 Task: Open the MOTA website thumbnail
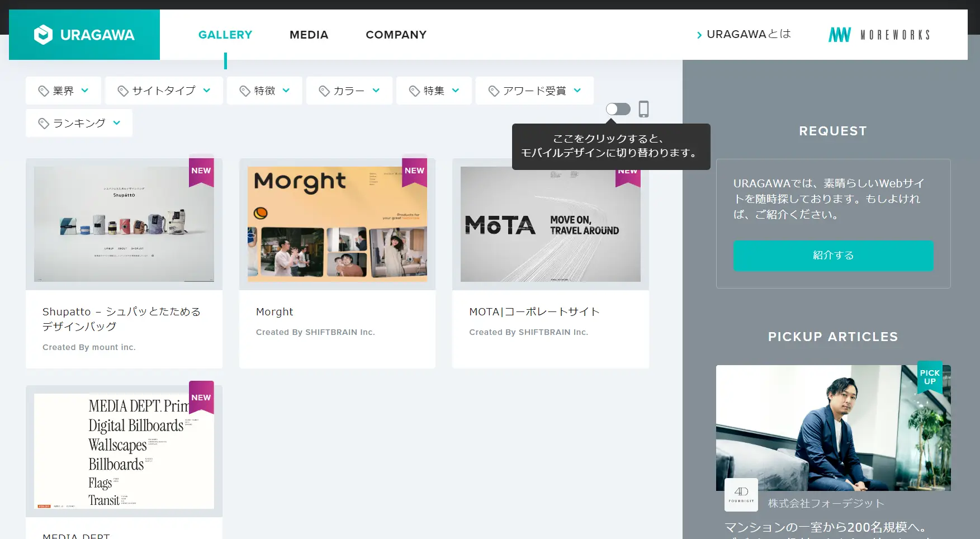click(x=551, y=224)
